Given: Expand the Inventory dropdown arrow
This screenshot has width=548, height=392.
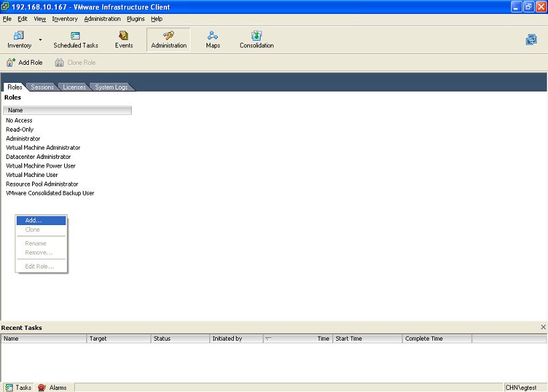Looking at the screenshot, I should (41, 39).
